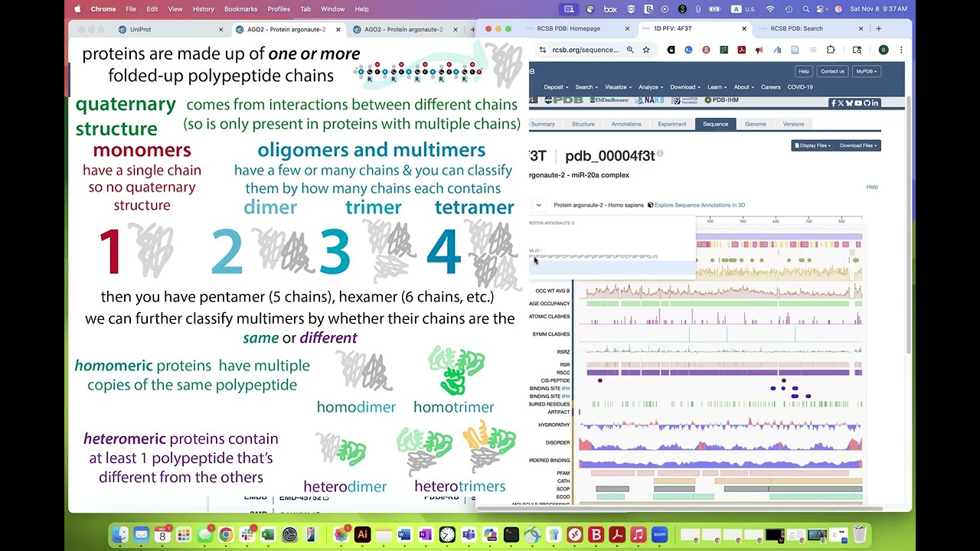
Task: Open the History menu in the Chrome menu bar
Action: click(203, 9)
